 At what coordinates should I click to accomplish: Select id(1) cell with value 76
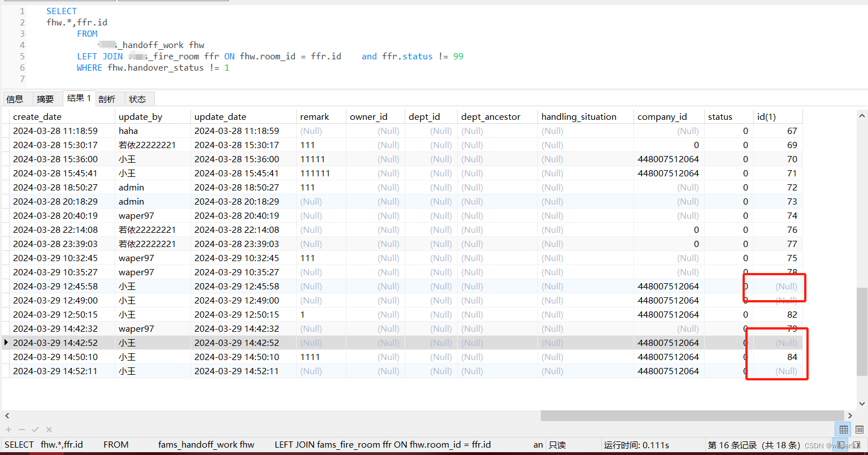coord(778,229)
